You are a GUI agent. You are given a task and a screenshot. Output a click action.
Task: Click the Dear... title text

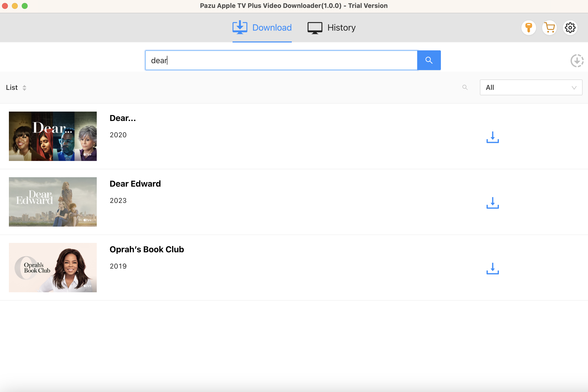(x=123, y=118)
